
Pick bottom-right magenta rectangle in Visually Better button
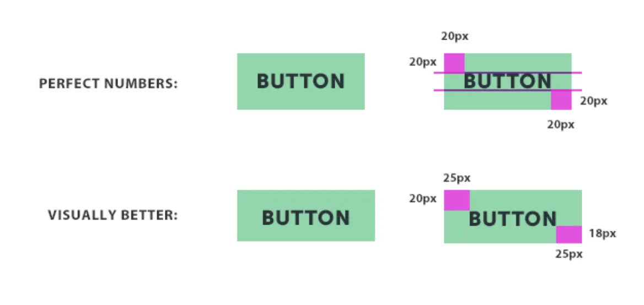point(569,235)
